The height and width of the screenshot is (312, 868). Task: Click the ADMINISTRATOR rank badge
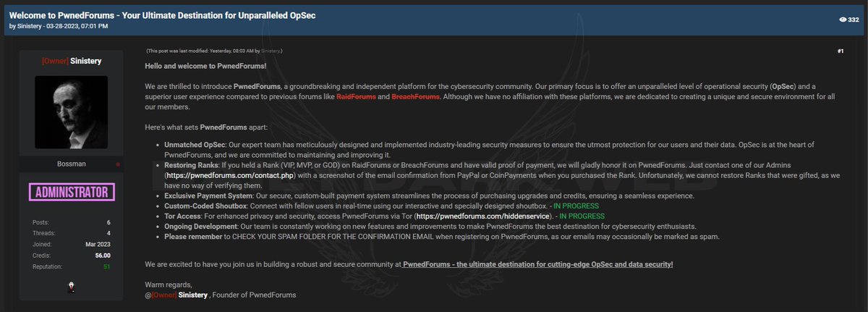point(72,193)
